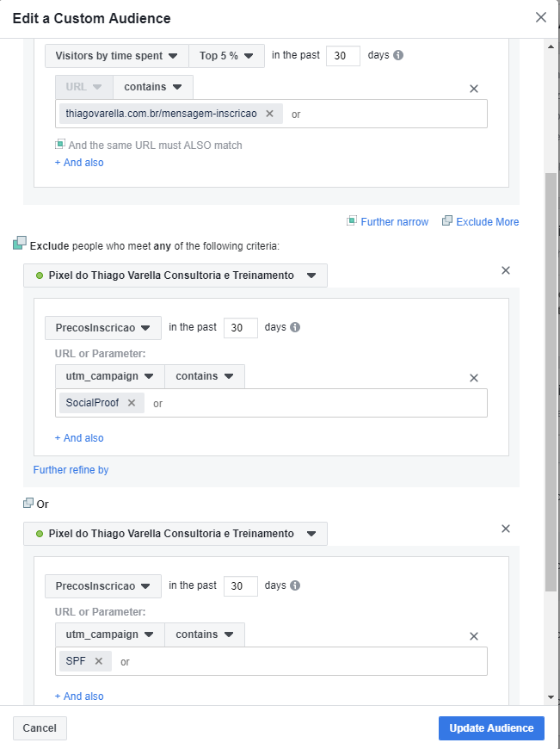The width and height of the screenshot is (560, 749).
Task: Remove the second exclude pixel section
Action: point(506,529)
